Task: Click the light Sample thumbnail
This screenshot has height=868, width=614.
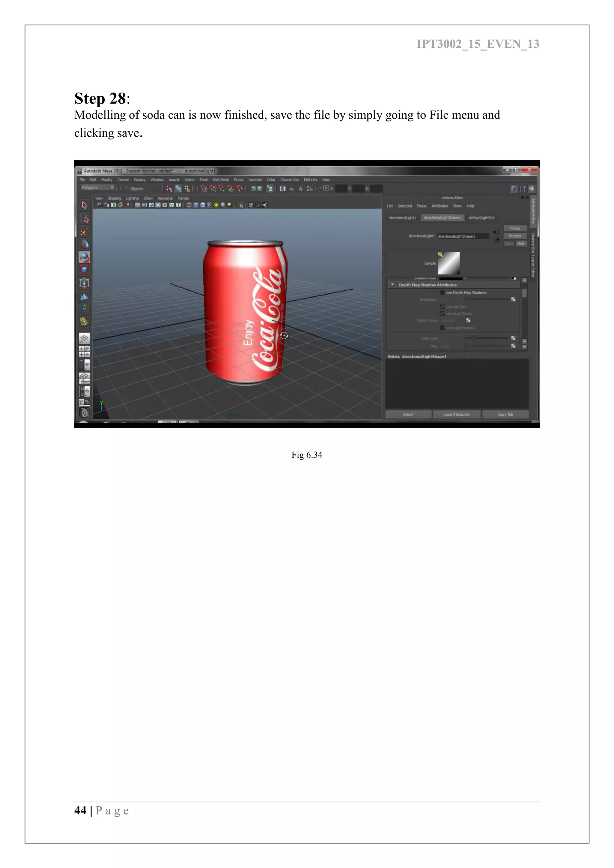Action: coord(449,263)
